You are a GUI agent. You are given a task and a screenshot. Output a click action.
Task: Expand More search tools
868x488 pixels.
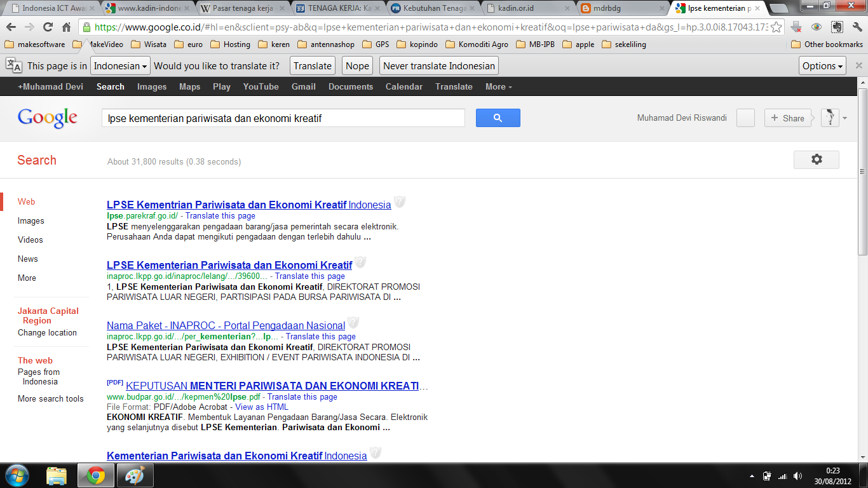click(x=51, y=398)
